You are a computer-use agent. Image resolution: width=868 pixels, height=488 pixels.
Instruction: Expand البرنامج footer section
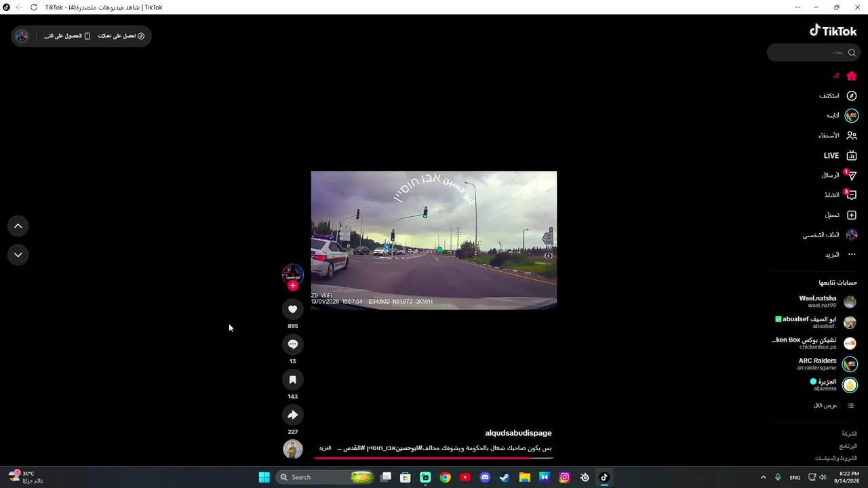[848, 446]
